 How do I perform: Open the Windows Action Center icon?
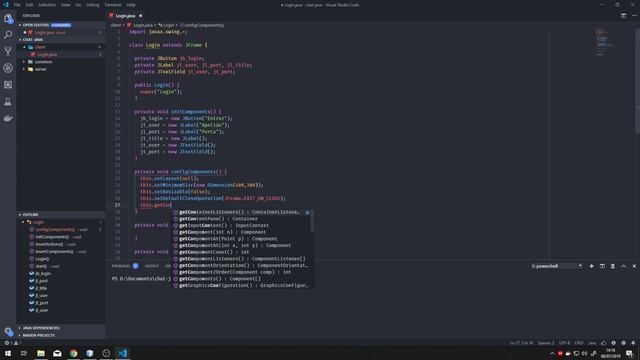[630, 353]
